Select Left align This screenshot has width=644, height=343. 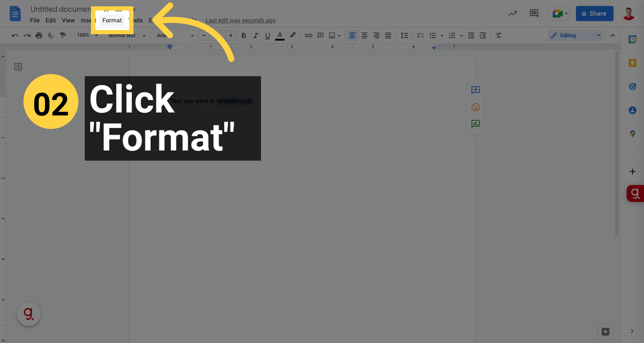point(353,35)
